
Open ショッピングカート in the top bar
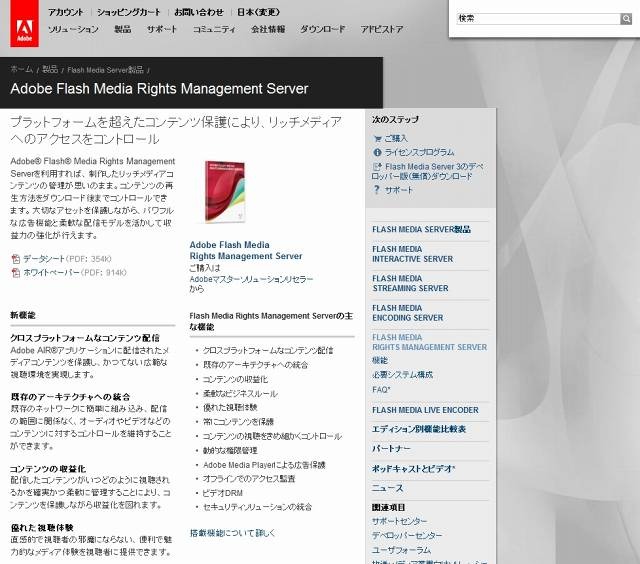pos(129,12)
